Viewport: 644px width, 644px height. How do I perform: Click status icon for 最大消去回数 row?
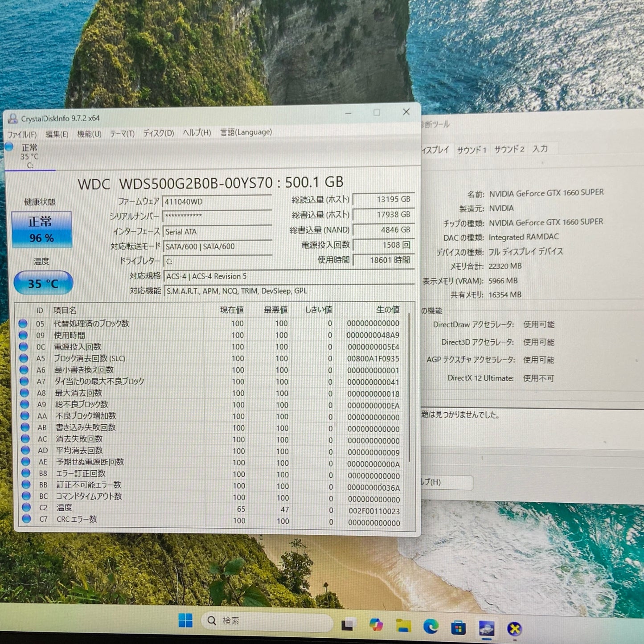click(24, 393)
